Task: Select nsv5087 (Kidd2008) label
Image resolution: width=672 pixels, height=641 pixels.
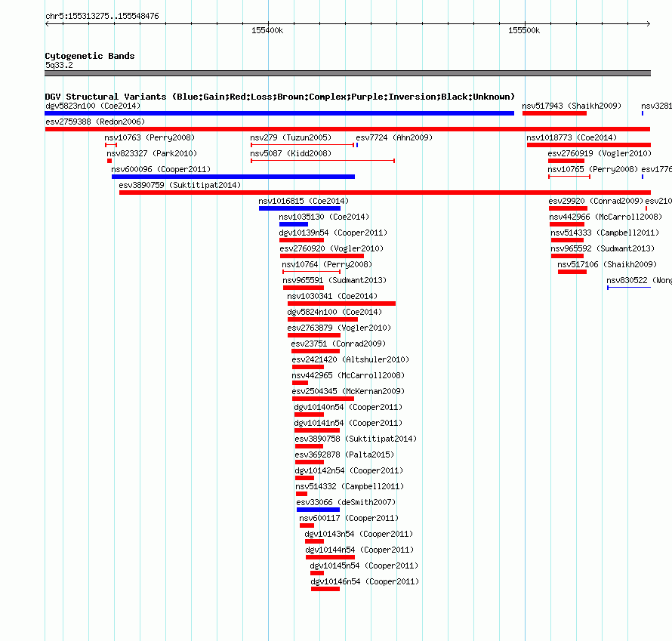Action: coord(291,153)
